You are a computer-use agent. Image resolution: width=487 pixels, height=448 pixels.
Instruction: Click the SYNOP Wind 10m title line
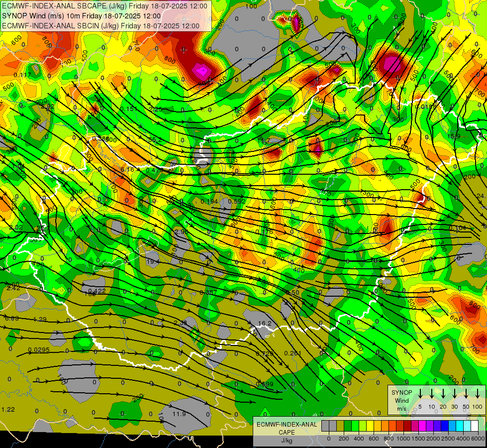click(82, 16)
